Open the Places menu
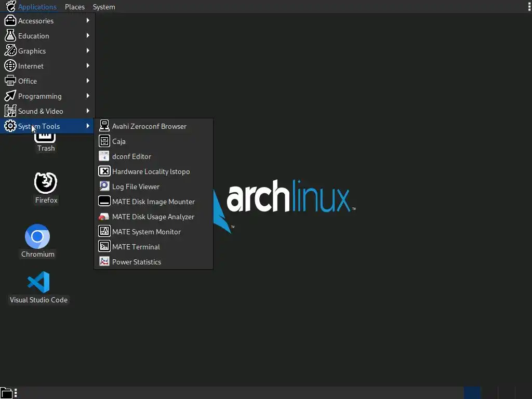This screenshot has height=399, width=532. pyautogui.click(x=75, y=7)
